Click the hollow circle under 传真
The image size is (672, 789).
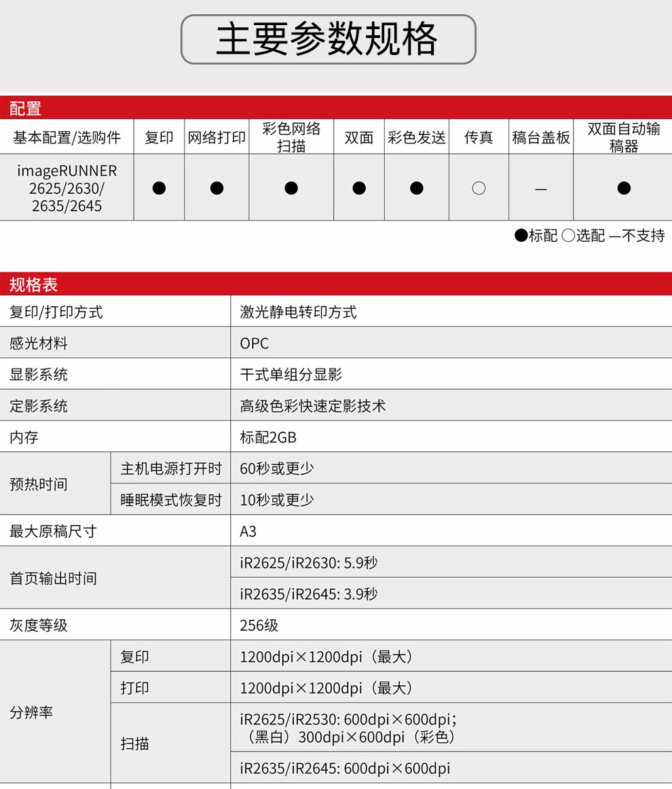(479, 188)
